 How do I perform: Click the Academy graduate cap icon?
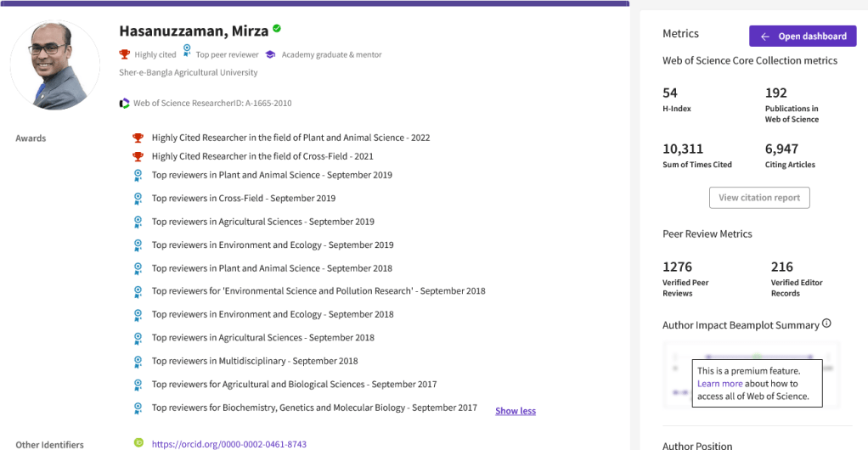point(270,54)
